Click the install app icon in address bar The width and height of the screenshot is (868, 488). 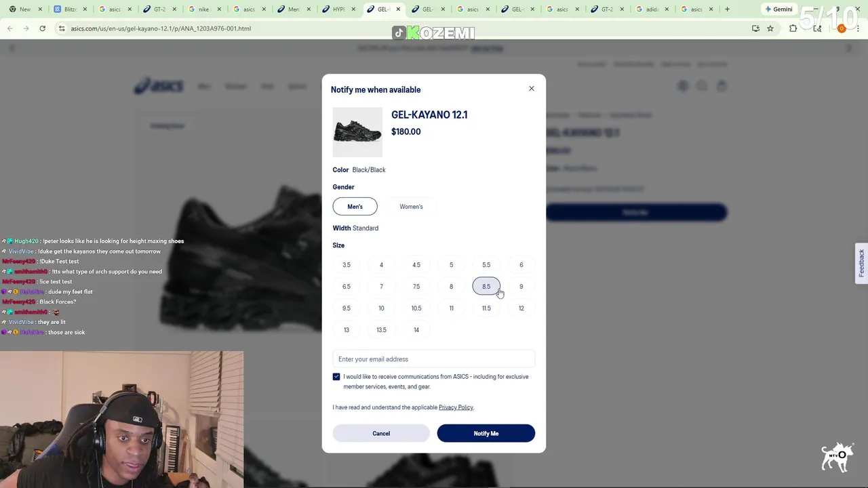(x=755, y=28)
